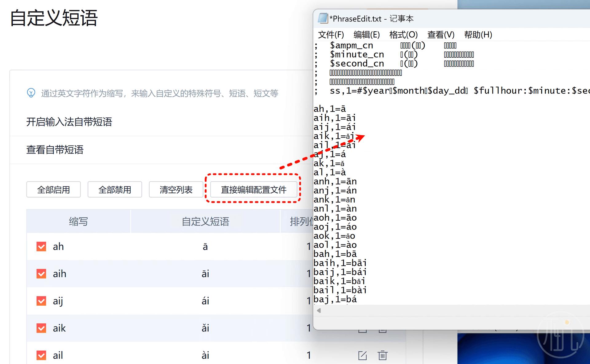
Task: Open the 编辑(E) menu
Action: point(366,35)
